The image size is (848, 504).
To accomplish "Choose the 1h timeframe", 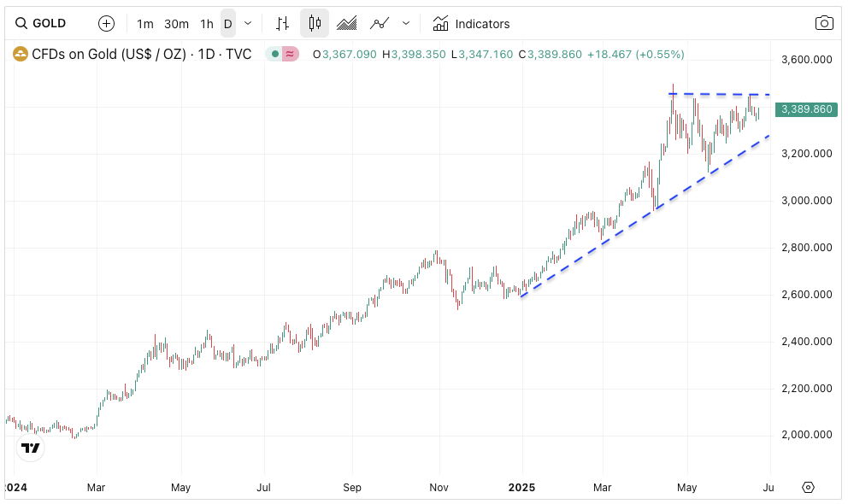I will (x=207, y=24).
